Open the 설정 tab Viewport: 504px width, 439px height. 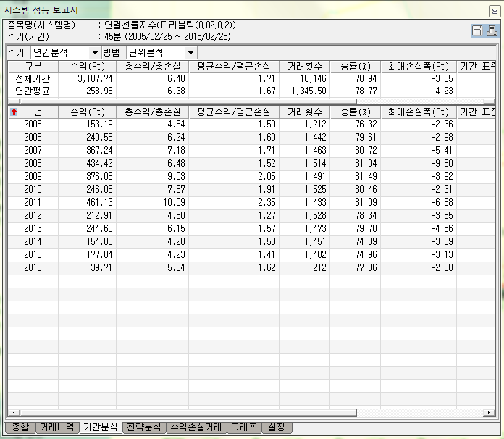click(277, 427)
